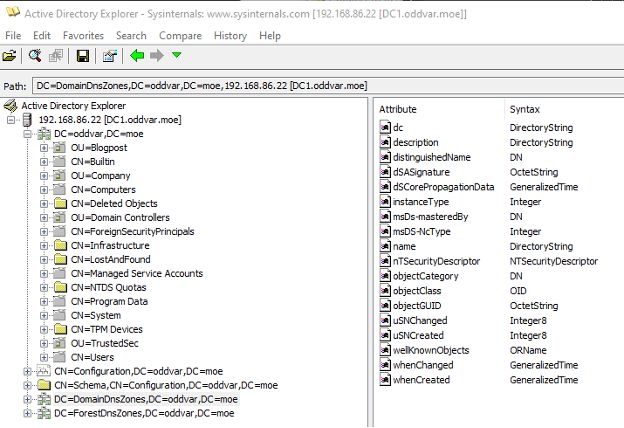Click the application icon in the title bar
The width and height of the screenshot is (624, 428).
click(12, 12)
